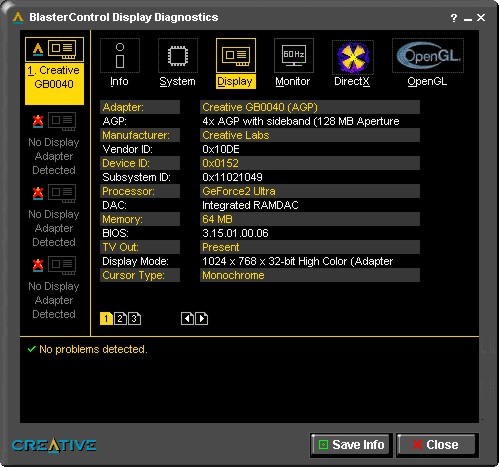Open the DirectX diagnostics icon

click(x=353, y=57)
